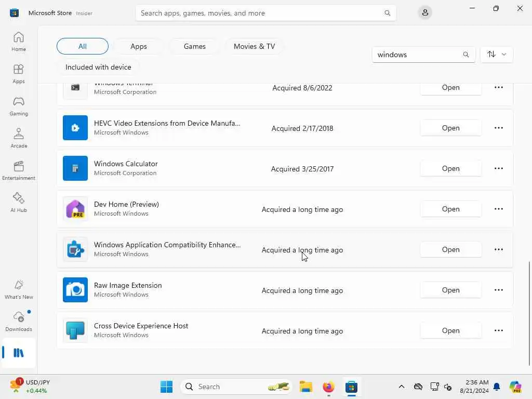This screenshot has width=532, height=399.
Task: Select the Movies & TV filter tab
Action: [x=254, y=46]
